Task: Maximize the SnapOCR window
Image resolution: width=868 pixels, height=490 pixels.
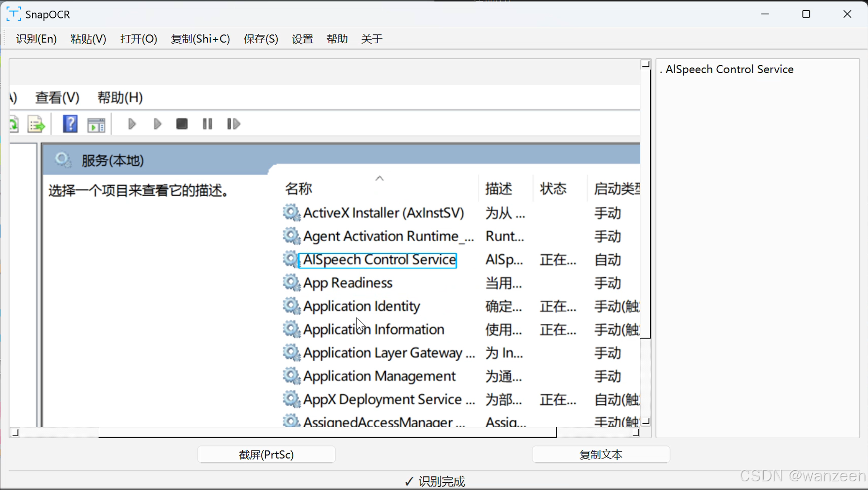Action: [x=806, y=14]
